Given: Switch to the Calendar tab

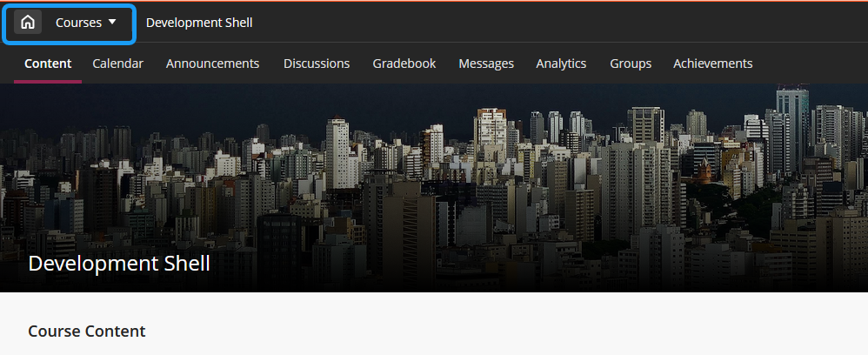Looking at the screenshot, I should pyautogui.click(x=117, y=64).
